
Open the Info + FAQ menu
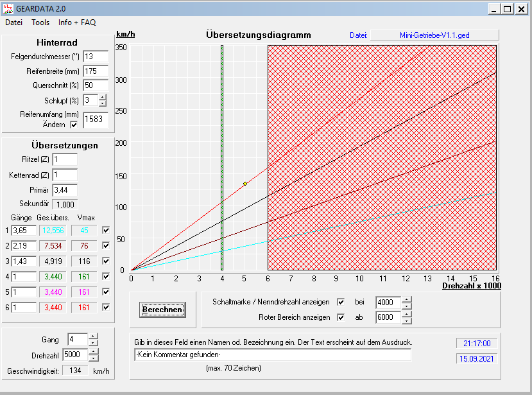pyautogui.click(x=77, y=22)
